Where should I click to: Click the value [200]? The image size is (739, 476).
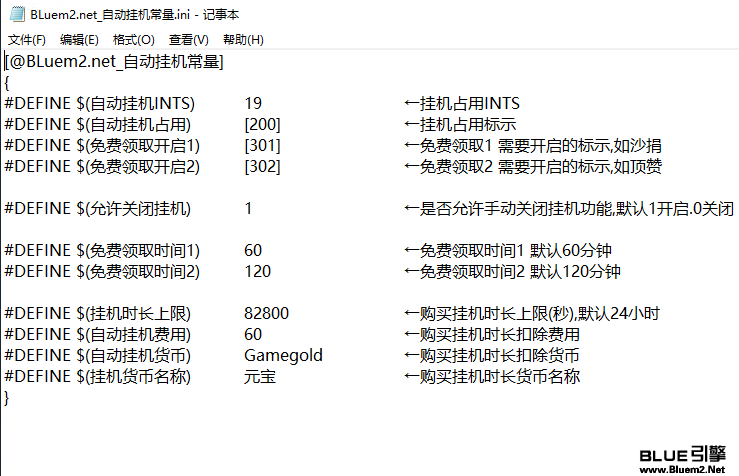(x=262, y=124)
